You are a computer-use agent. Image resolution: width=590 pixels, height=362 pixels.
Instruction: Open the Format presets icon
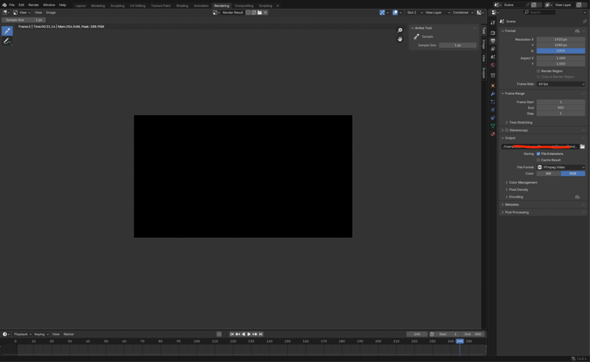point(577,31)
